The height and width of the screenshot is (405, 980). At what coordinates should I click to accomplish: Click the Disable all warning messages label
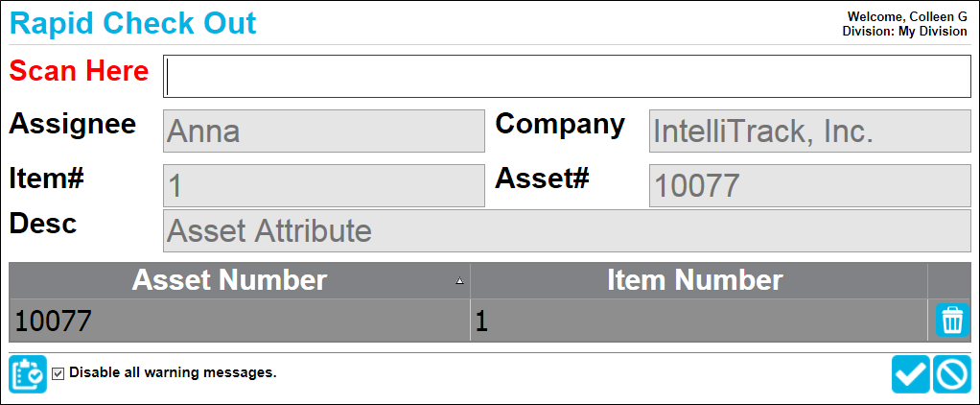(x=174, y=372)
